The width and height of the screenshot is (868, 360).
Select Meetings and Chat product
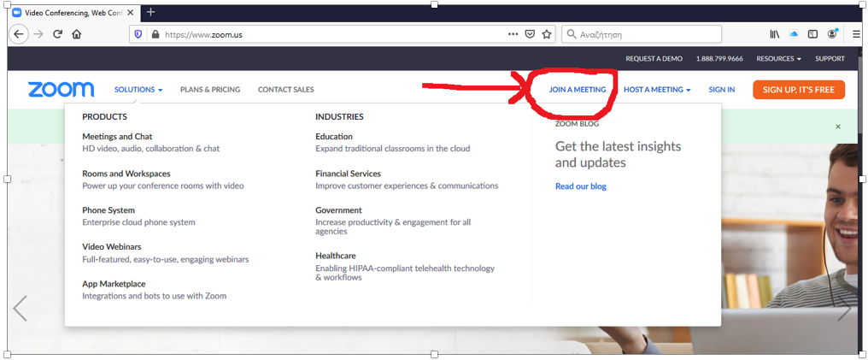coord(117,137)
